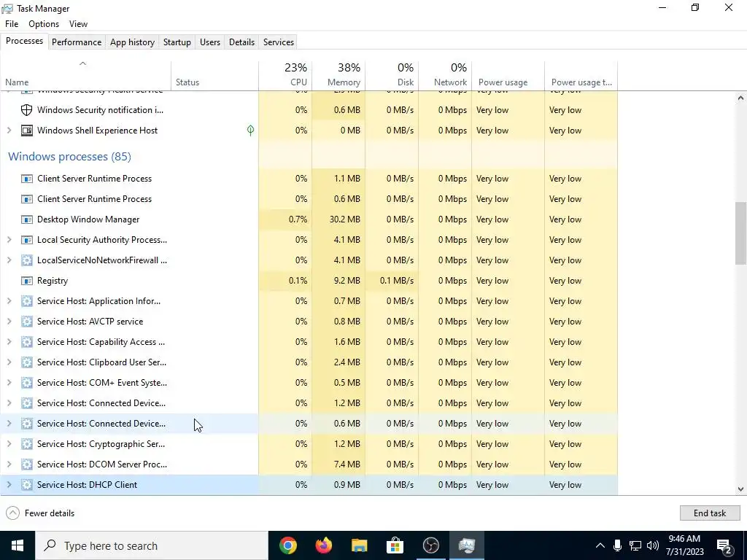Image resolution: width=747 pixels, height=560 pixels.
Task: Click the network system tray icon
Action: (x=635, y=545)
